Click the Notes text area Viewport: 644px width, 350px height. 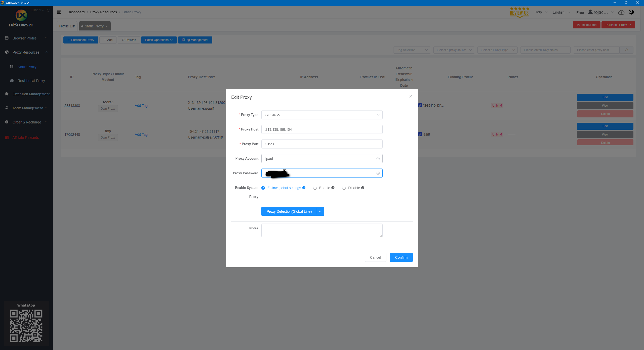click(322, 230)
